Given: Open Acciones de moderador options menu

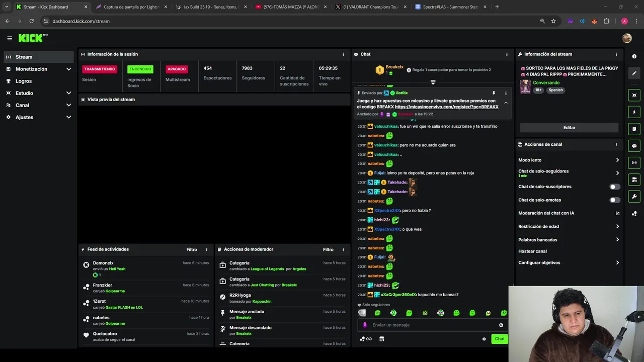Looking at the screenshot, I should coord(343,249).
